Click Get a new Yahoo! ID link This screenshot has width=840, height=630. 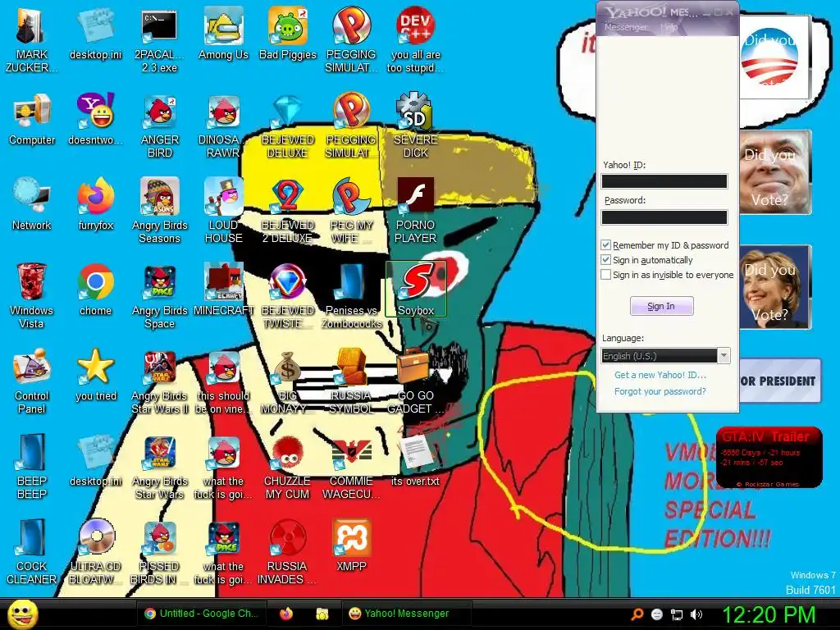coord(660,375)
